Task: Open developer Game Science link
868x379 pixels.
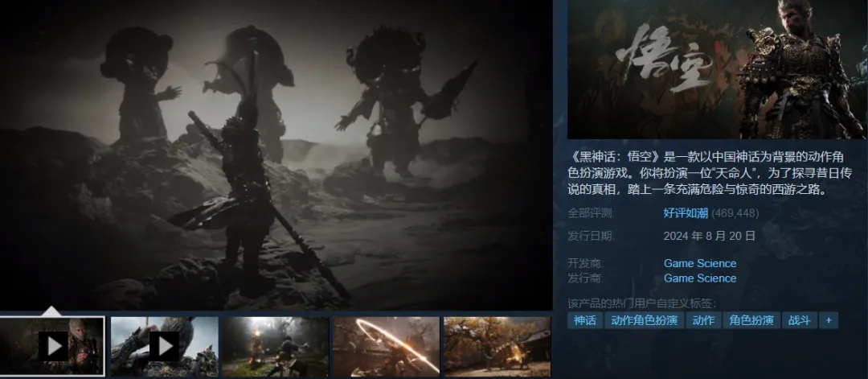Action: pos(700,263)
